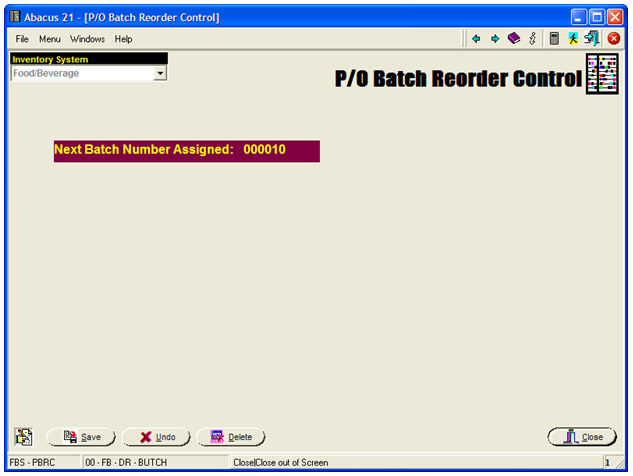The image size is (633, 476).
Task: Click the exit door toolbar icon
Action: pyautogui.click(x=592, y=39)
